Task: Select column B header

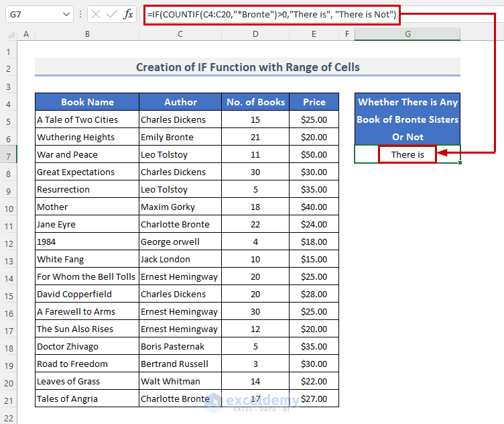Action: (87, 34)
